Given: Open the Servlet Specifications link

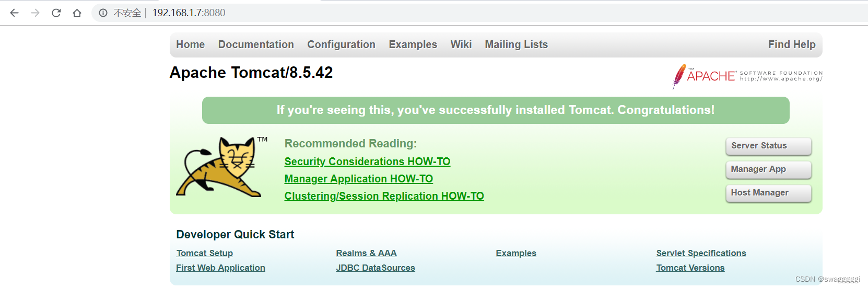Looking at the screenshot, I should [x=701, y=254].
